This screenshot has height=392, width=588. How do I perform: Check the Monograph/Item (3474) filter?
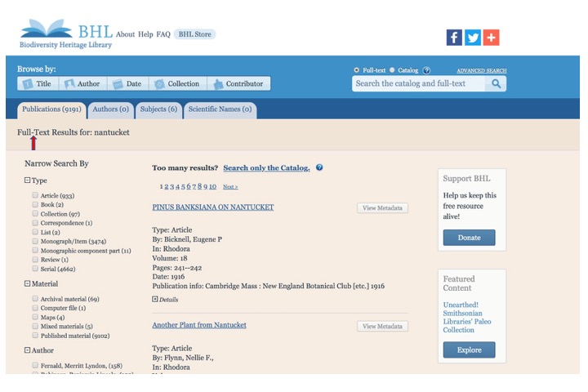35,241
